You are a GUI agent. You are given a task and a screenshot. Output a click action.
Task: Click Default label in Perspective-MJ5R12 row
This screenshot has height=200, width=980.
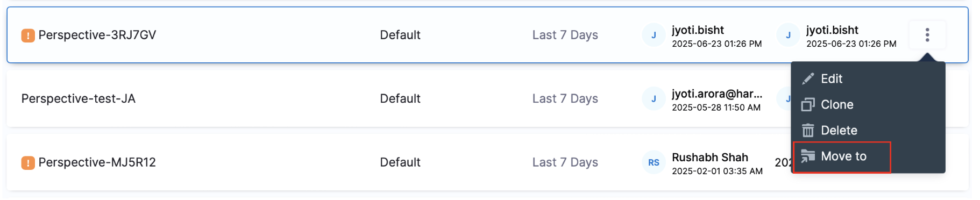tap(400, 162)
